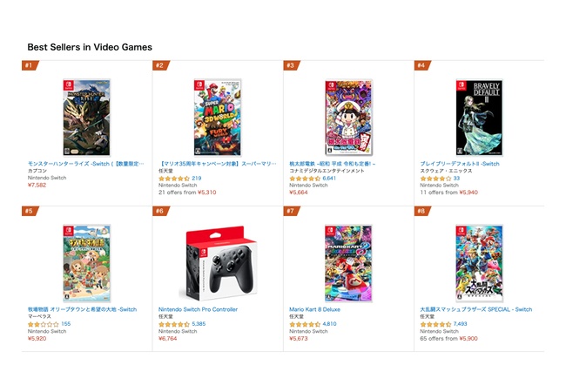Click ブレイブリーデフォルトII -Switch title link

click(459, 163)
